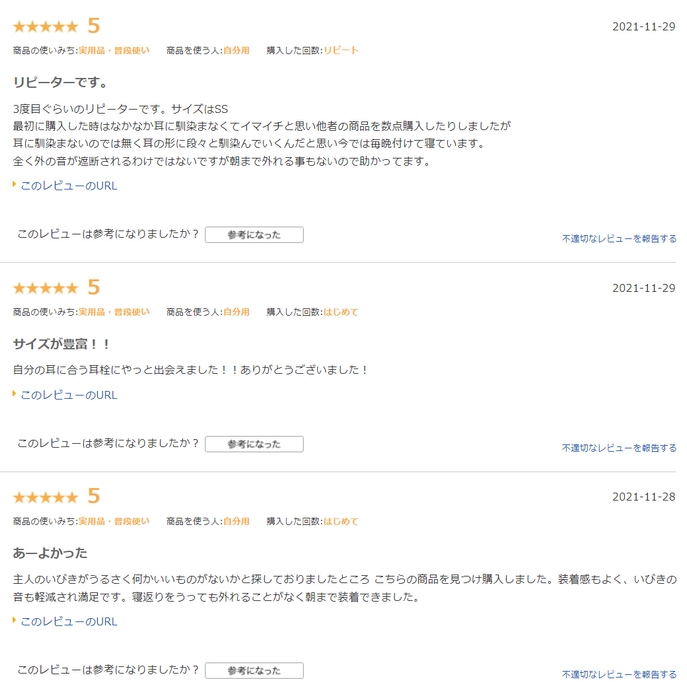Click orange arrow beside リピーターです review URL

pyautogui.click(x=15, y=185)
